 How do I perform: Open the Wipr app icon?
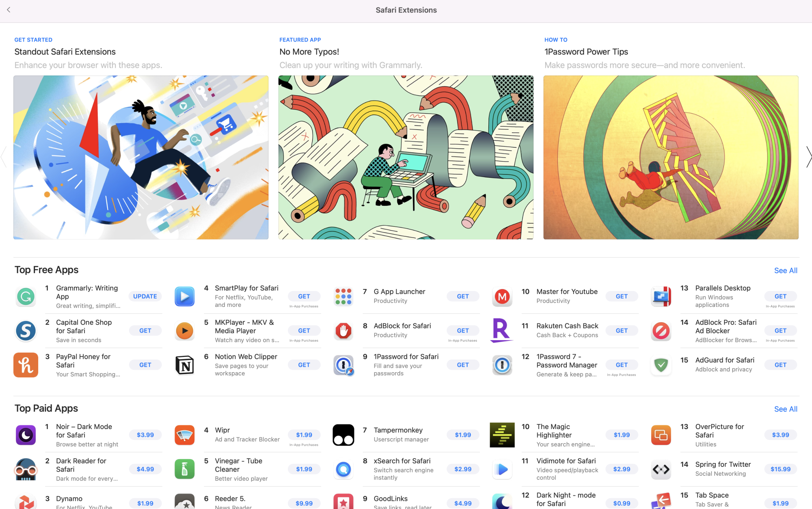[x=185, y=435]
